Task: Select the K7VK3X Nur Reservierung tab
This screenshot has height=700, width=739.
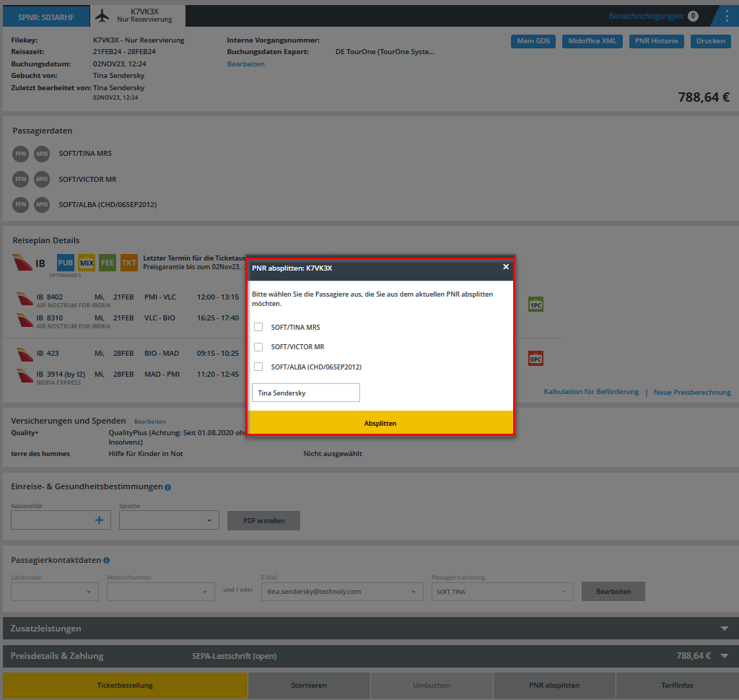Action: (x=138, y=16)
